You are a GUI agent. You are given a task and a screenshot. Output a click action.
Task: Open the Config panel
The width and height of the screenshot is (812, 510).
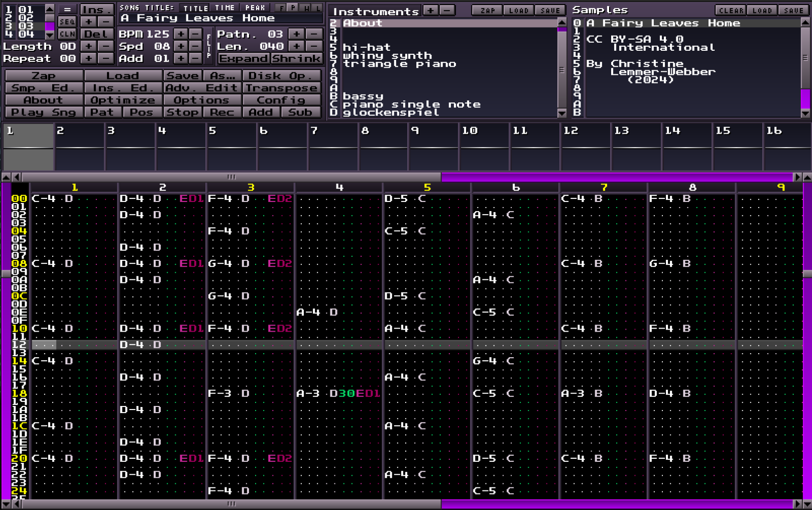(282, 99)
